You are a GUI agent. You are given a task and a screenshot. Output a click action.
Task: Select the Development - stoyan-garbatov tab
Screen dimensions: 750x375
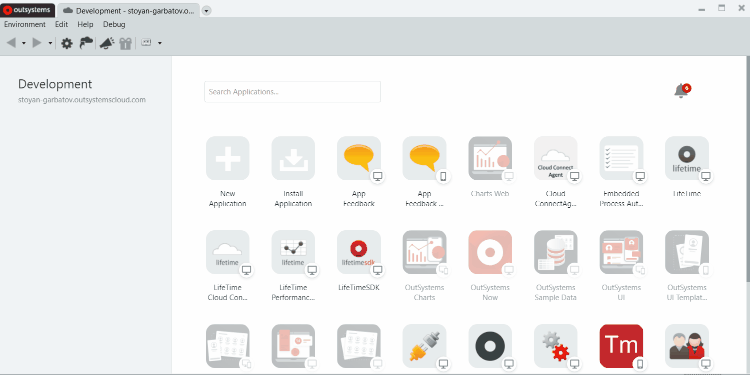pos(129,11)
